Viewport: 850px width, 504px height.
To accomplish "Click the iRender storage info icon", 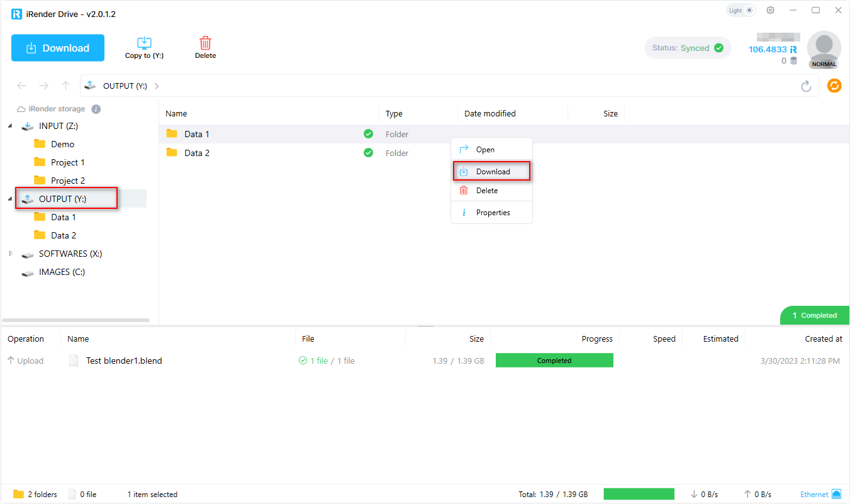I will point(96,109).
